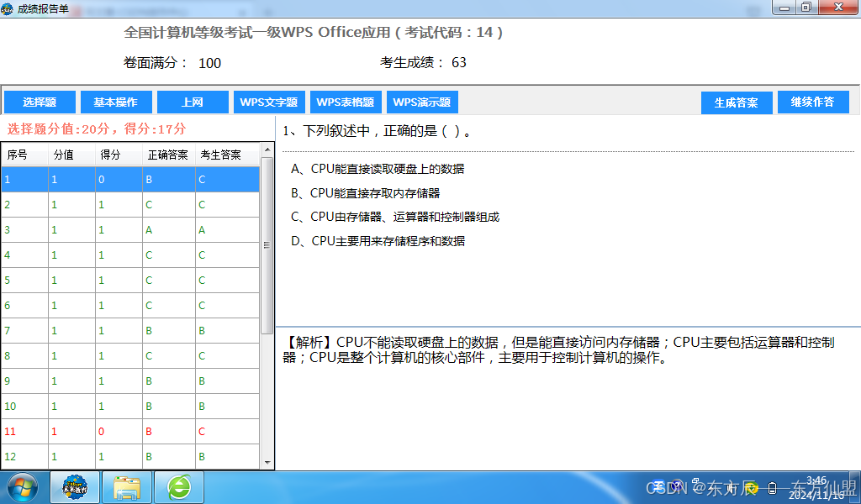Select question row 6 in the list
This screenshot has height=504, width=861.
pyautogui.click(x=130, y=306)
